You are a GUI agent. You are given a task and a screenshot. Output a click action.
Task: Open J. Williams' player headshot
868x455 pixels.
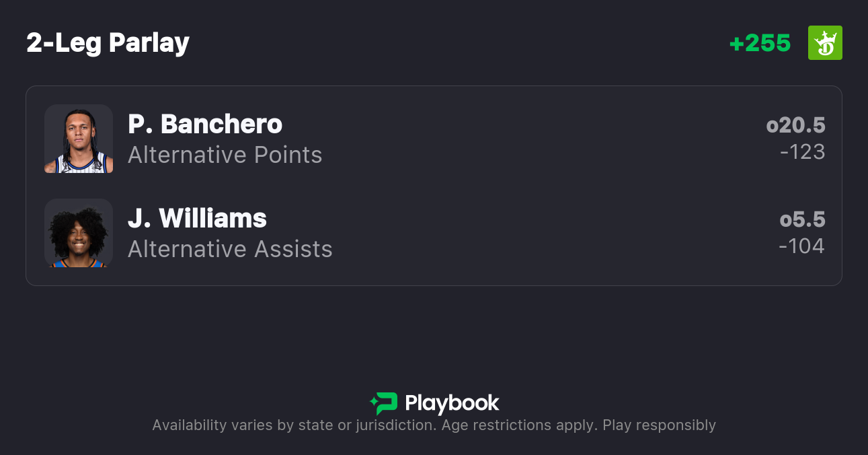[x=79, y=233]
